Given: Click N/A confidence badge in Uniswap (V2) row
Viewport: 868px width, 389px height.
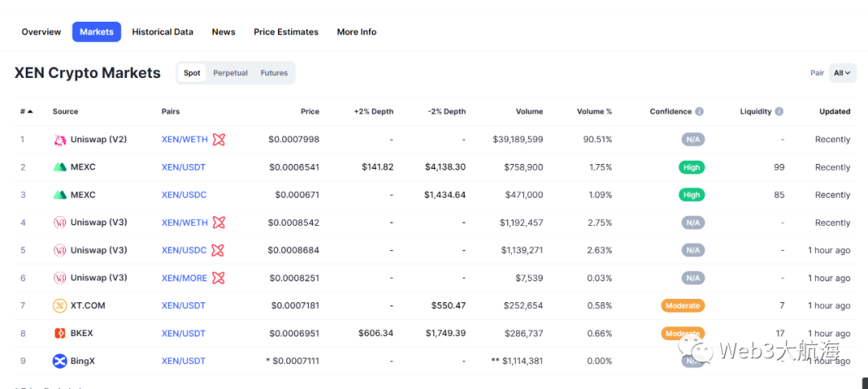Looking at the screenshot, I should [693, 139].
